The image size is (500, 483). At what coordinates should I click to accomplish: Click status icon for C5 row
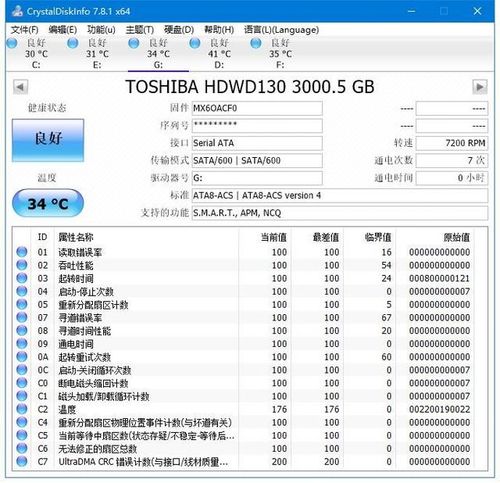[22, 435]
